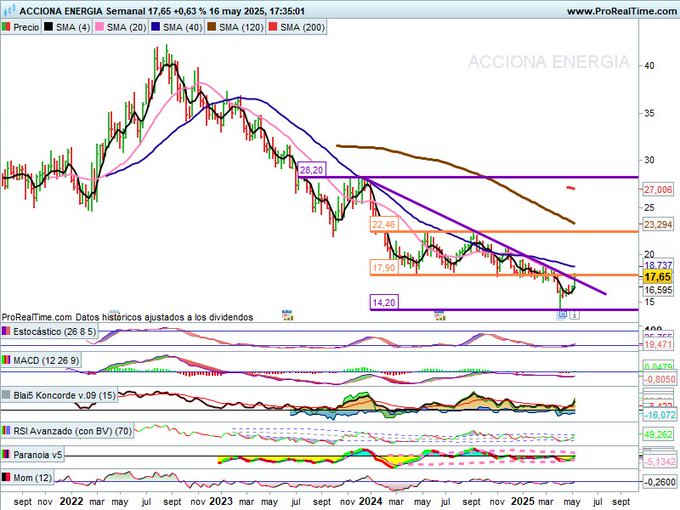Image resolution: width=680 pixels, height=510 pixels.
Task: Open the blue event icon under the April 2025 low
Action: [562, 315]
